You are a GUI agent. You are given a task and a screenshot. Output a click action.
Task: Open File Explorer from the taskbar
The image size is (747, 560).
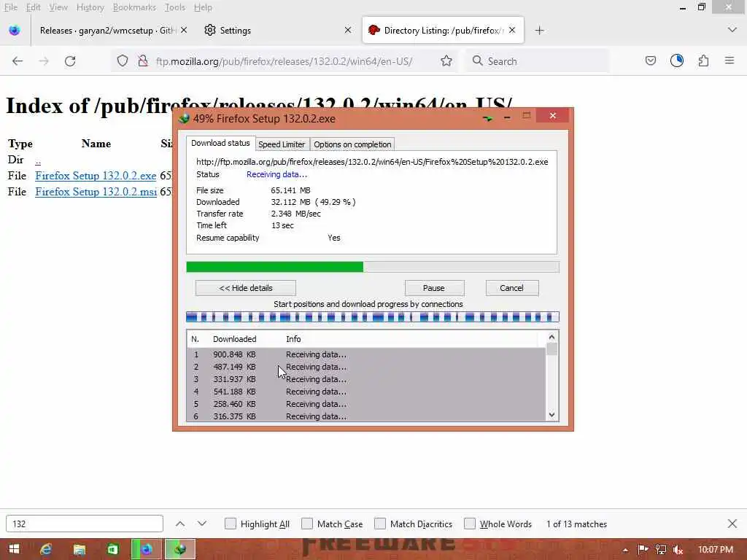tap(79, 549)
